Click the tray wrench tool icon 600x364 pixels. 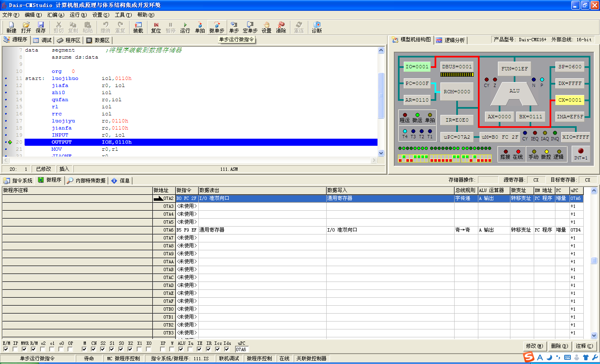coord(595,357)
